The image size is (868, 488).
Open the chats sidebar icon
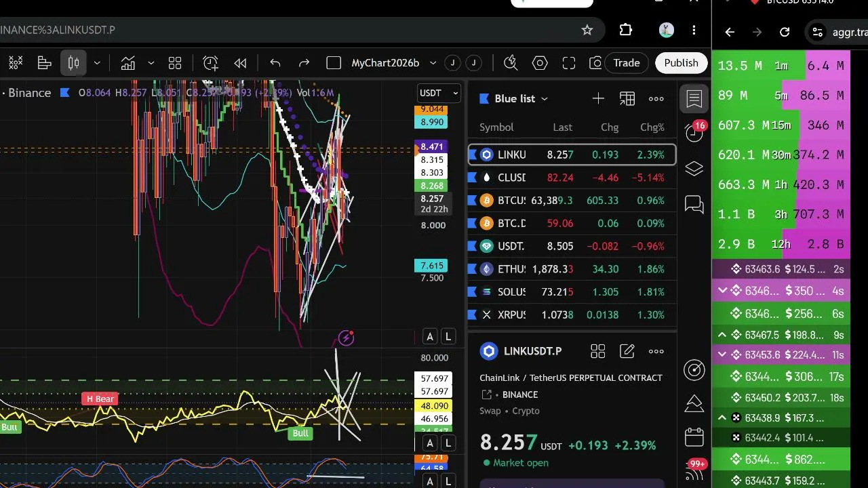click(x=694, y=204)
